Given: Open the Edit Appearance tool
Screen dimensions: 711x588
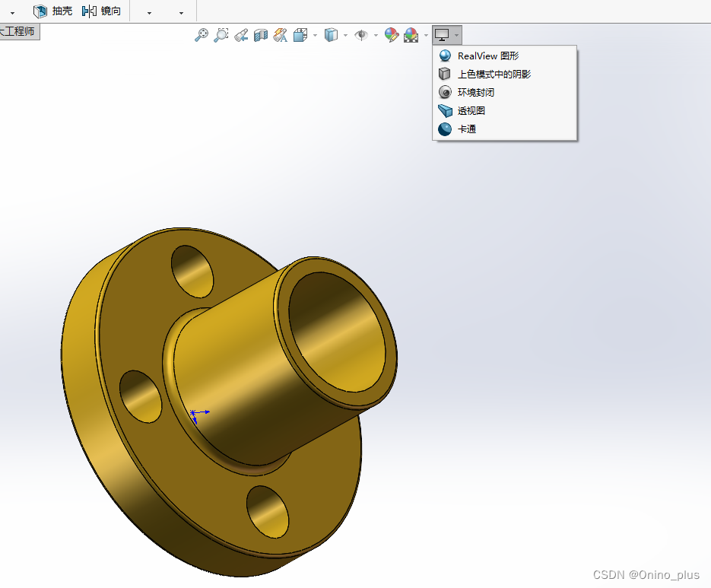Looking at the screenshot, I should coord(392,34).
